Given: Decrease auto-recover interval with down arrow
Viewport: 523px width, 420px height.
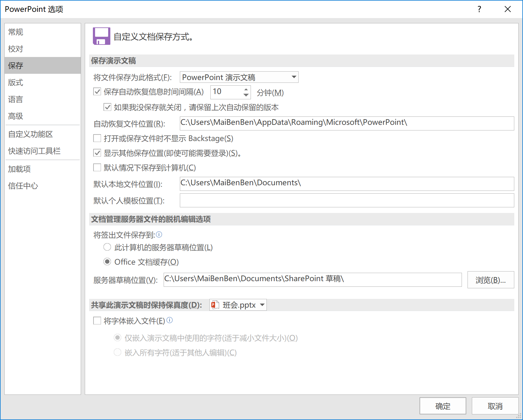Looking at the screenshot, I should (x=246, y=95).
